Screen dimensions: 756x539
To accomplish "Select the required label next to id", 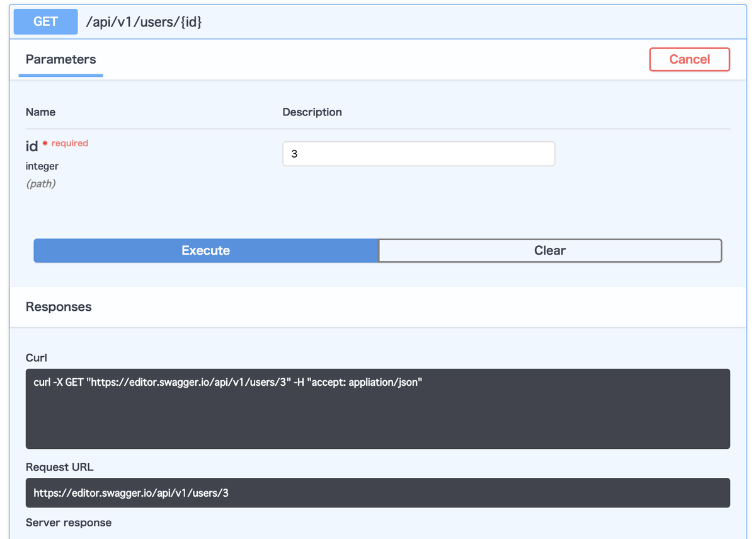I will point(69,143).
